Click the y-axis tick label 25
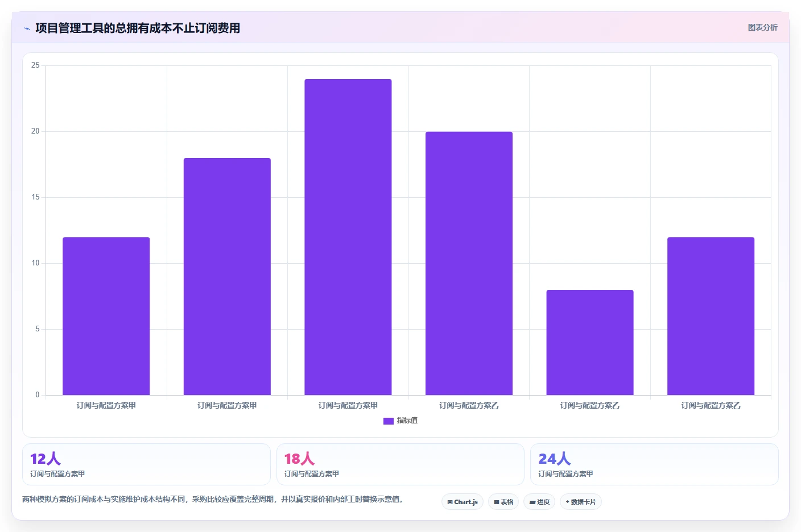 pos(35,65)
